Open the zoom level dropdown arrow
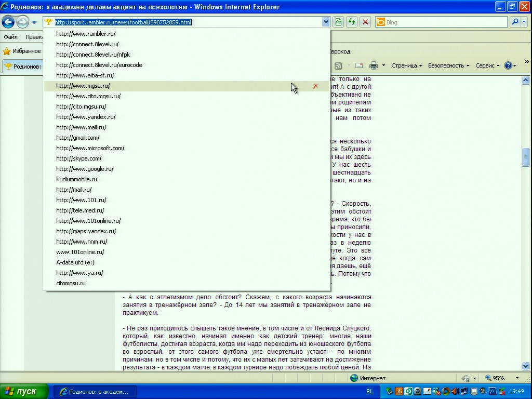This screenshot has width=532, height=399. click(517, 378)
